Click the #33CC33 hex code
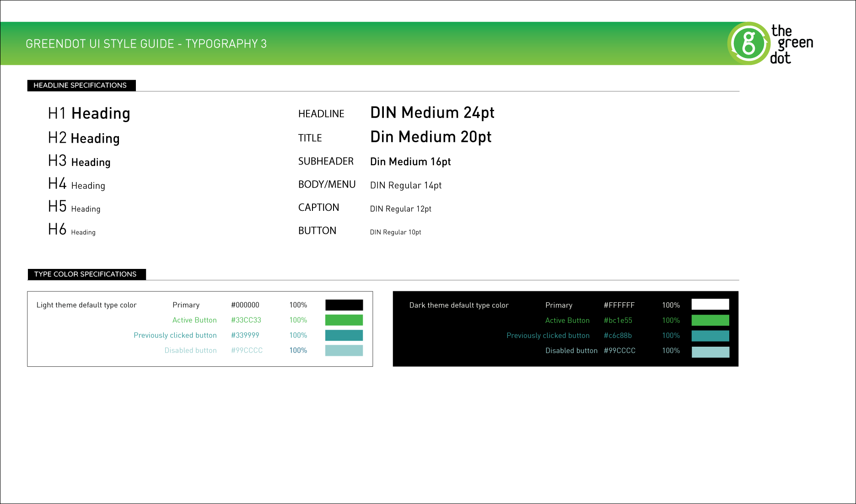Viewport: 856px width, 504px height. (x=246, y=320)
